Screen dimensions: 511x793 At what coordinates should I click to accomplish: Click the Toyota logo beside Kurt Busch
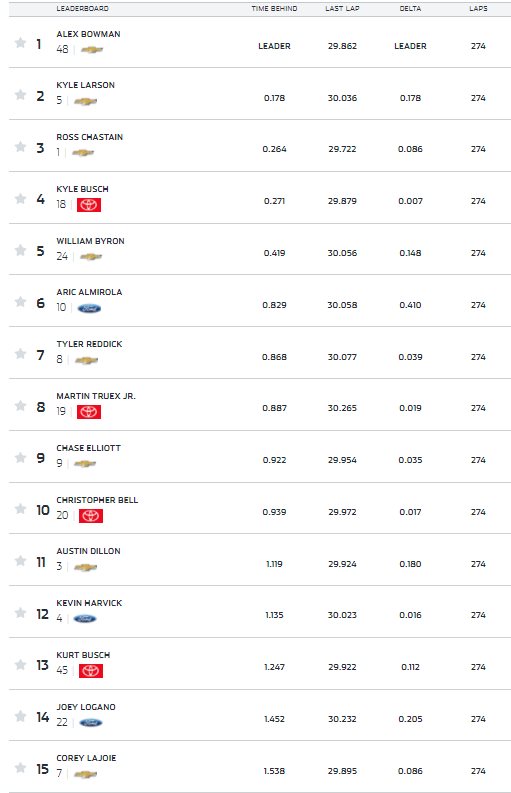[91, 671]
